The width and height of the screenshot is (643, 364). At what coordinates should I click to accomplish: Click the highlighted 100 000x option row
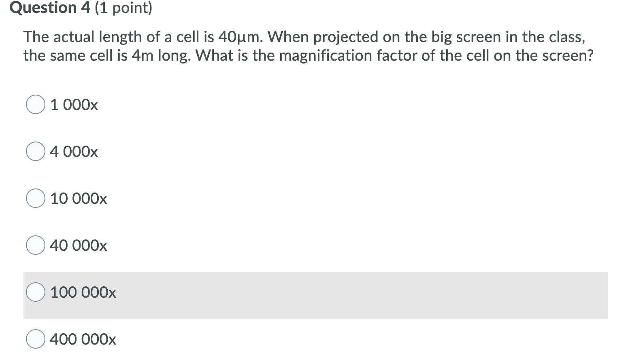[x=316, y=293]
